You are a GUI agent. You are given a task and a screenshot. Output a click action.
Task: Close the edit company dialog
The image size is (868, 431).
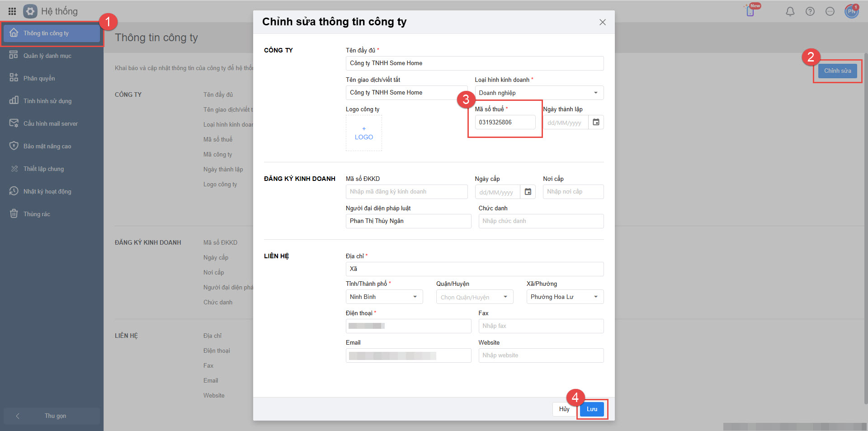pos(602,22)
